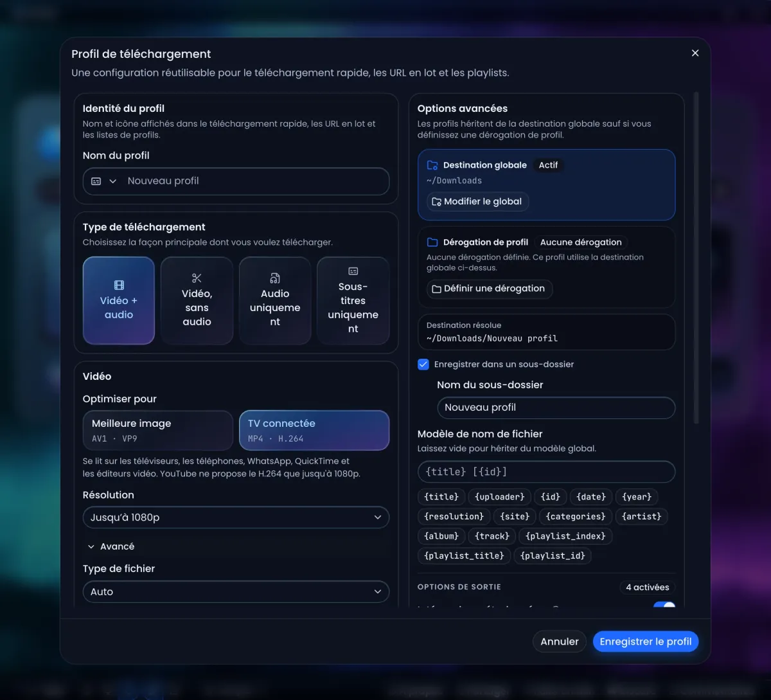The height and width of the screenshot is (700, 771).
Task: Open the Résolution dropdown
Action: [236, 517]
